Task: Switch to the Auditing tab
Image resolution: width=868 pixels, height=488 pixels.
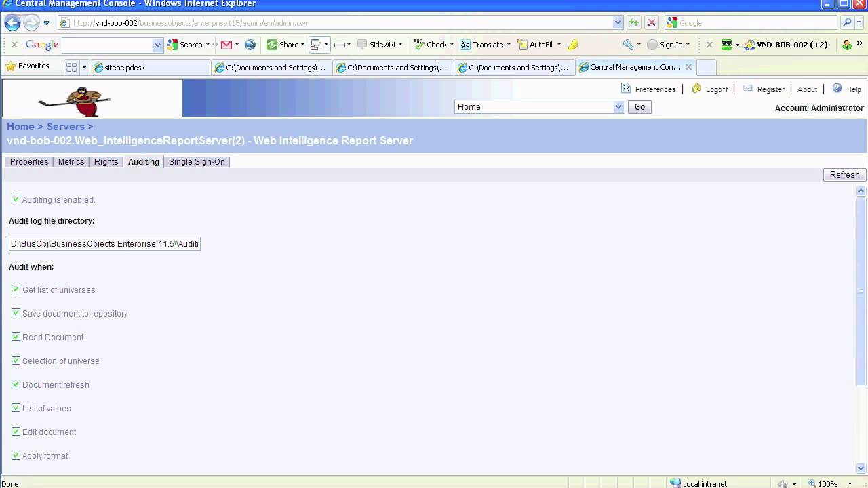Action: (x=144, y=162)
